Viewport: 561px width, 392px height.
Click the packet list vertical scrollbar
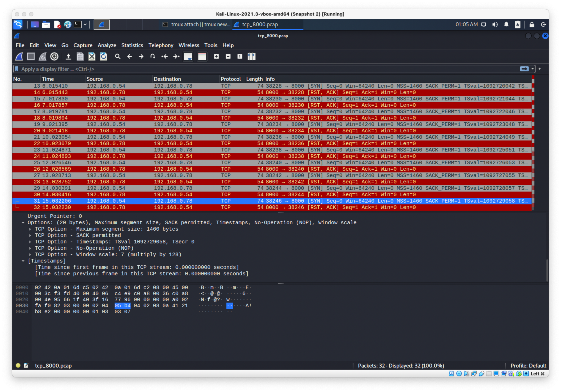(533, 143)
